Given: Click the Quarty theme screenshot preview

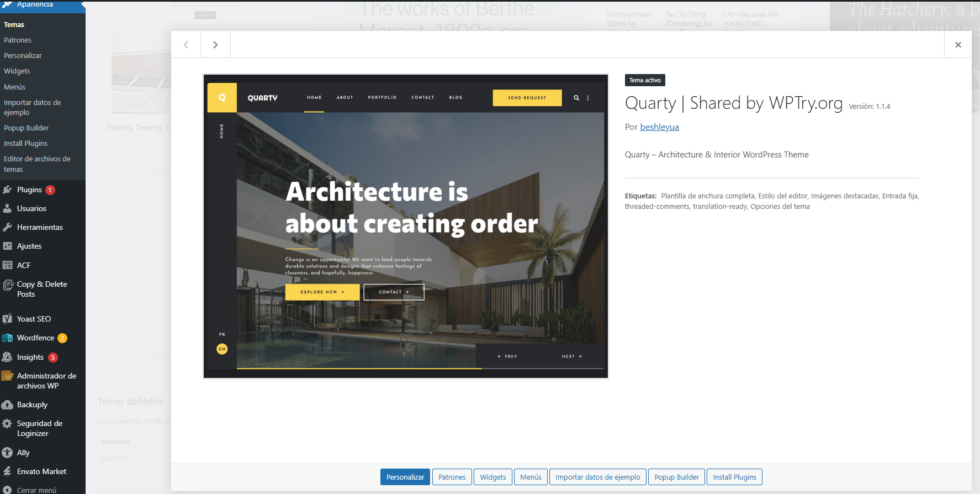Looking at the screenshot, I should [406, 226].
